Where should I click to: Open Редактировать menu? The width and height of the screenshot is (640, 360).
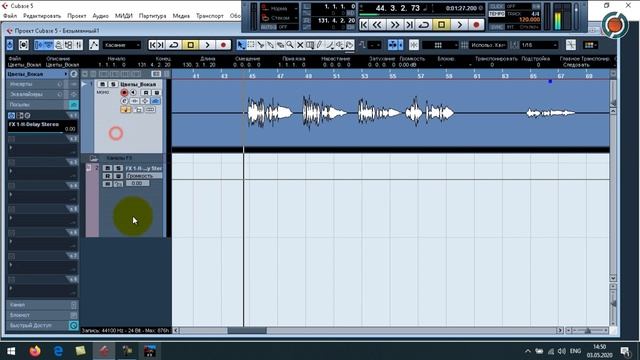[x=42, y=16]
